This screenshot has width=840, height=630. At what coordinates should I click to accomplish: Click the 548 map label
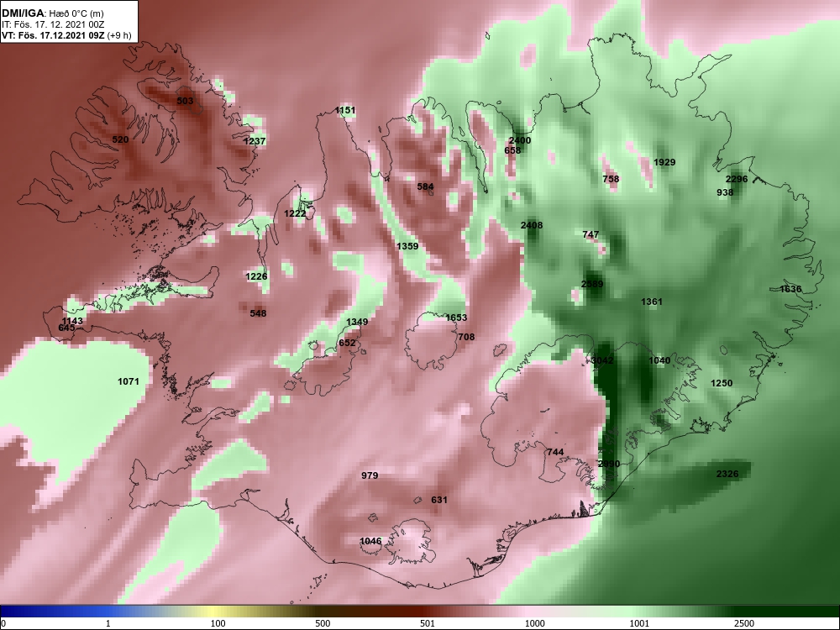(258, 312)
